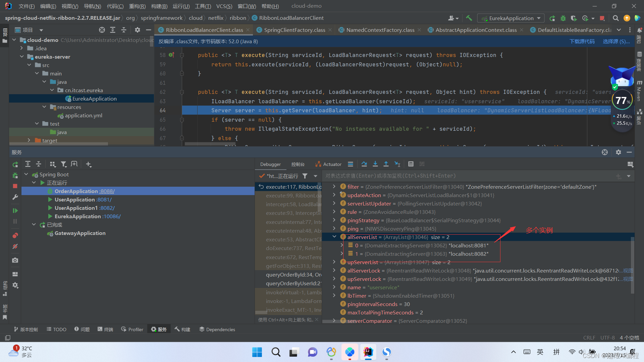Click the 下载源代码 link
Viewport: 644px width, 362px height.
point(582,41)
